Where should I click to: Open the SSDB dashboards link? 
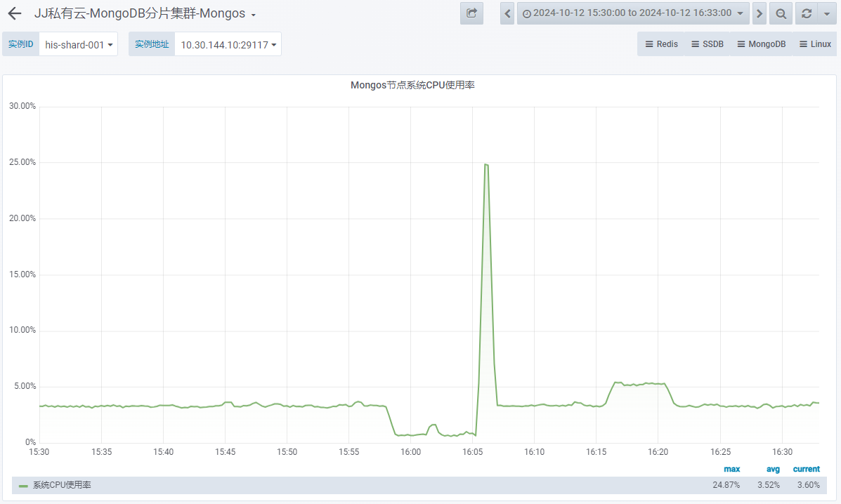(x=707, y=44)
